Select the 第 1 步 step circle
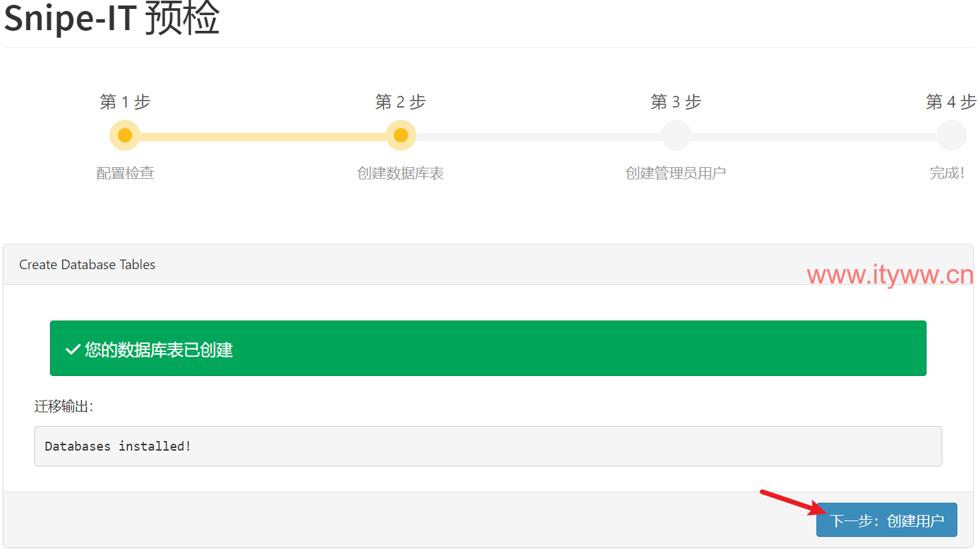The image size is (980, 552). [x=125, y=136]
